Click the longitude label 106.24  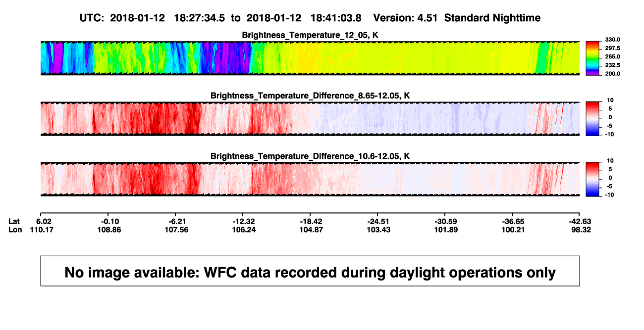244,230
